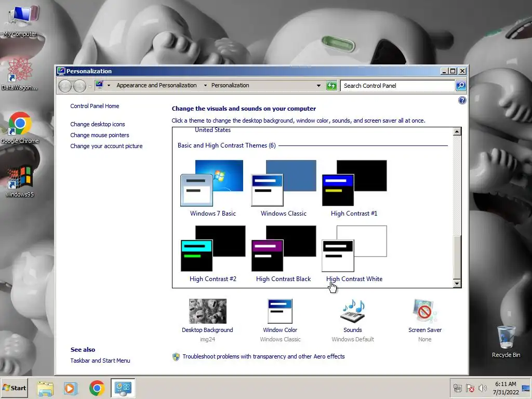
Task: Open the recent pages dropdown arrow
Action: coord(90,86)
